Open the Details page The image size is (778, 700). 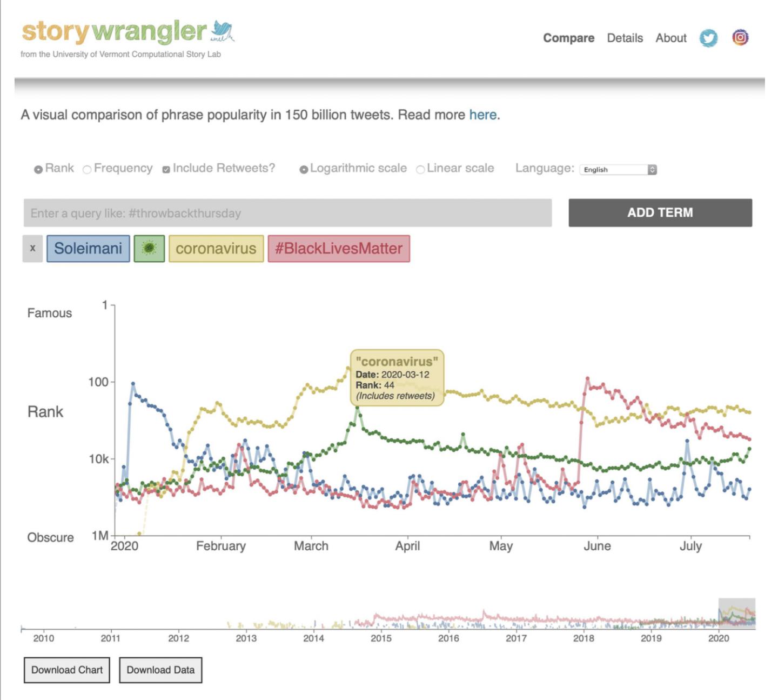tap(625, 38)
